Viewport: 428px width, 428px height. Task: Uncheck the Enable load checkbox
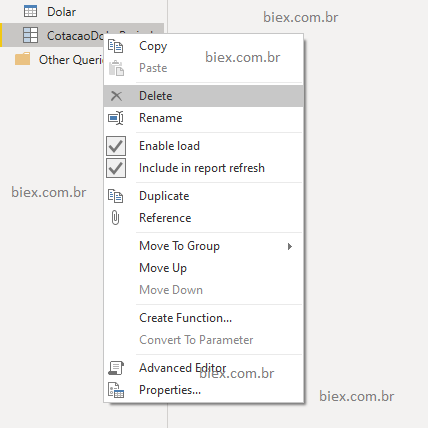coord(116,146)
